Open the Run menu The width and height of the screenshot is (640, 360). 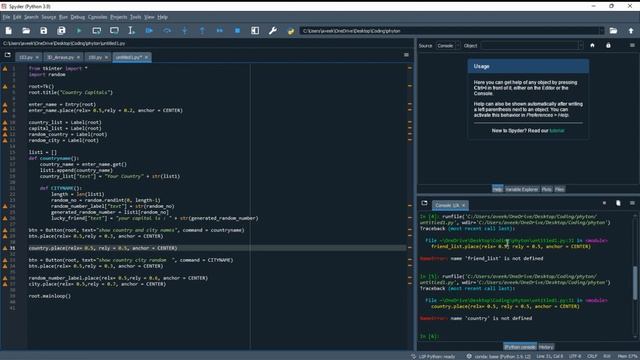coord(63,17)
